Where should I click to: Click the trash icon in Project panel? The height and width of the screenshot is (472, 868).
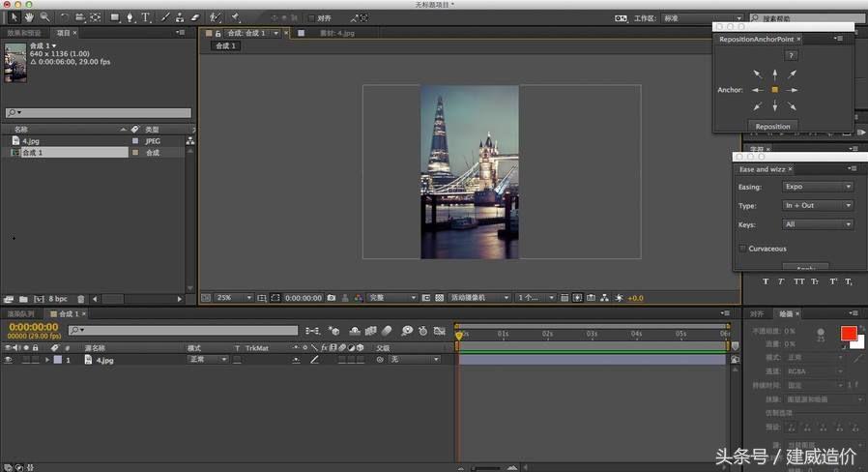tap(81, 299)
